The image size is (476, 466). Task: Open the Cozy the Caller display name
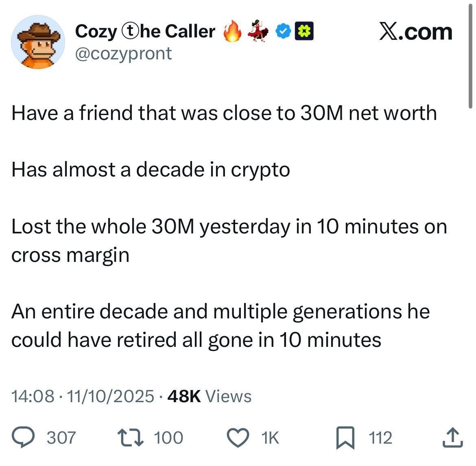(145, 31)
